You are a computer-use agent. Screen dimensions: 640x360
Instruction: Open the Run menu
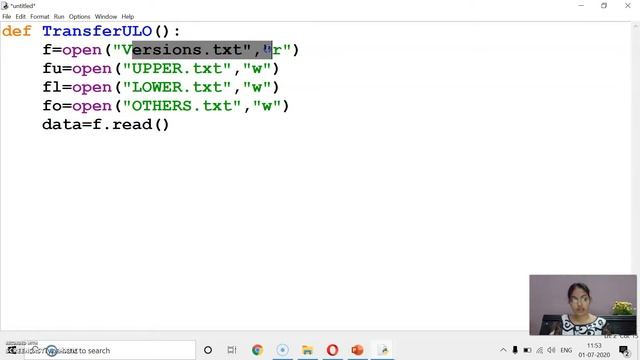(x=59, y=17)
